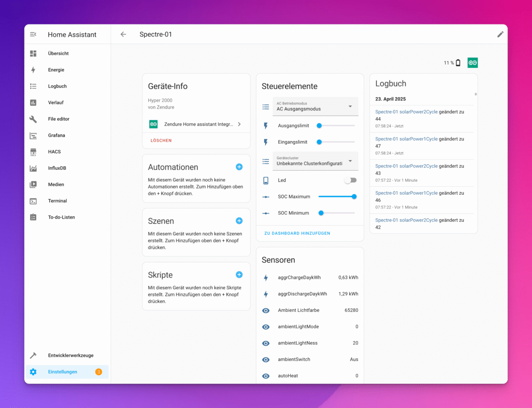Click the Logbuch list icon in sidebar
Viewport: 532px width, 408px height.
tap(33, 86)
